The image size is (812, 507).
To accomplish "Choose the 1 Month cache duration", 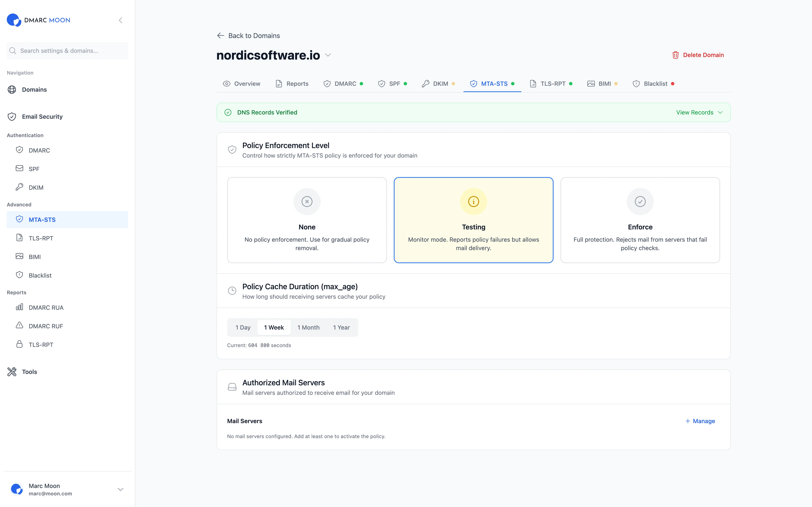I will pos(308,327).
